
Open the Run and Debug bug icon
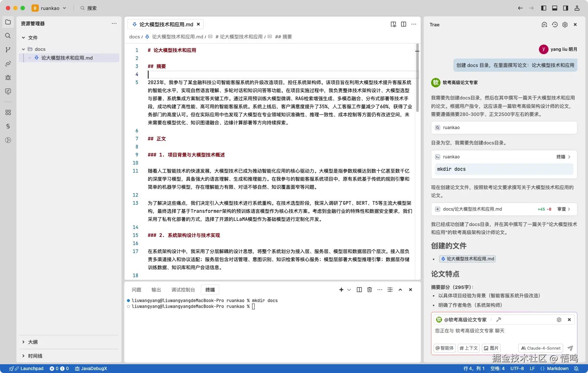pyautogui.click(x=8, y=78)
